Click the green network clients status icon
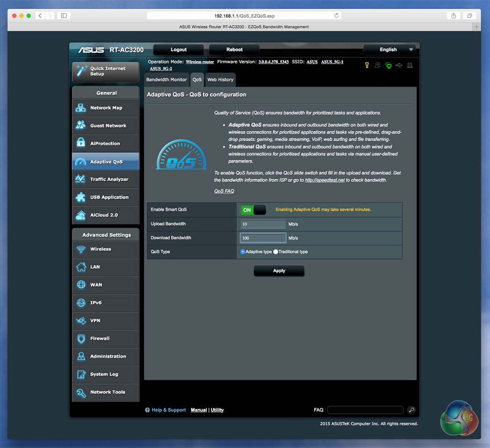490x448 pixels. [x=388, y=65]
